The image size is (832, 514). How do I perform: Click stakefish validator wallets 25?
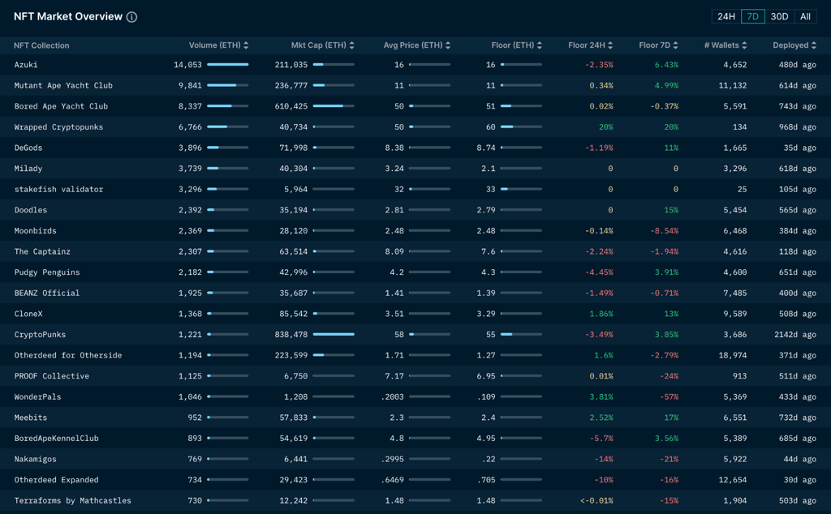[742, 189]
